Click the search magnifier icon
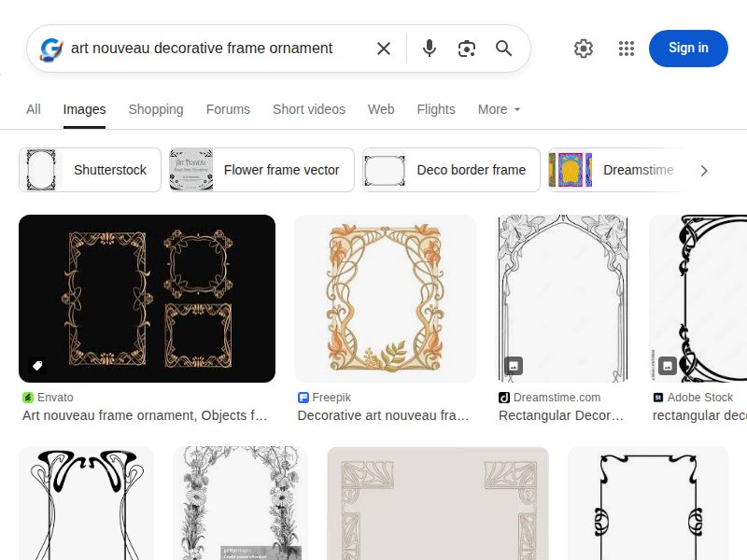Viewport: 747px width, 560px height. [504, 49]
